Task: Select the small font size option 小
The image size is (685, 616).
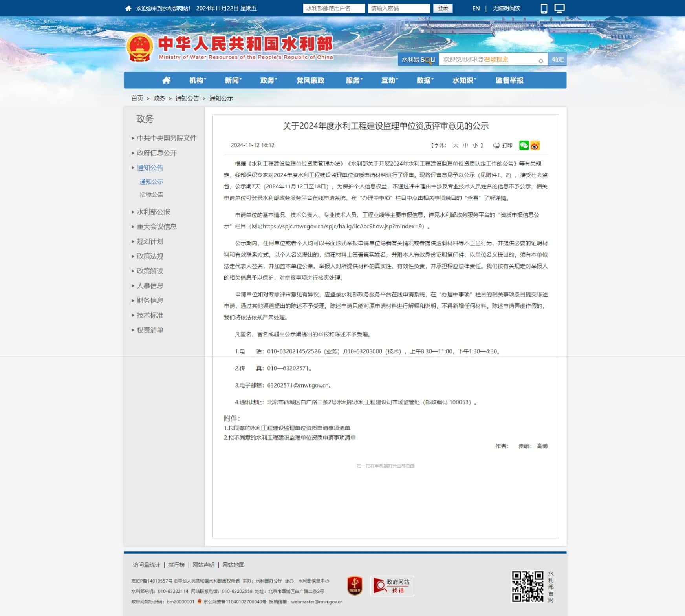Action: point(475,145)
